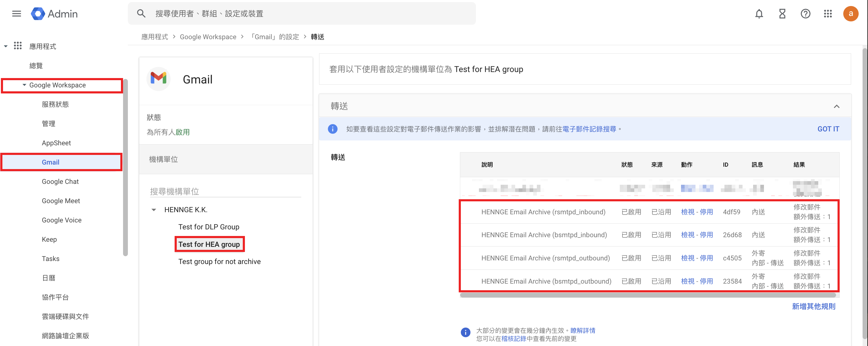Click the 說明 column header
The width and height of the screenshot is (868, 346).
pos(487,165)
